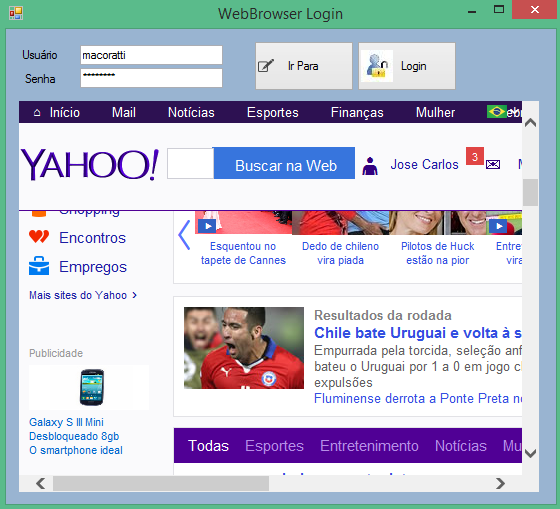
Task: Open Esportes in top navigation bar
Action: point(272,113)
